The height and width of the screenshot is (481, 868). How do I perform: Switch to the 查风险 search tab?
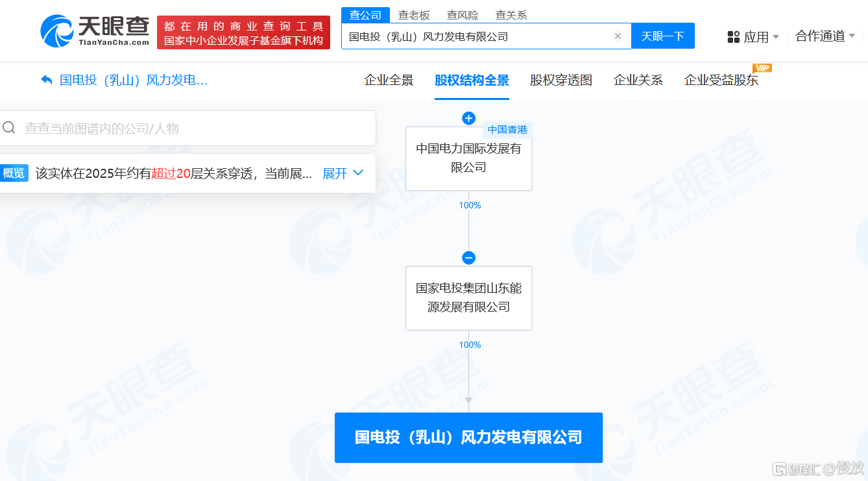click(463, 15)
